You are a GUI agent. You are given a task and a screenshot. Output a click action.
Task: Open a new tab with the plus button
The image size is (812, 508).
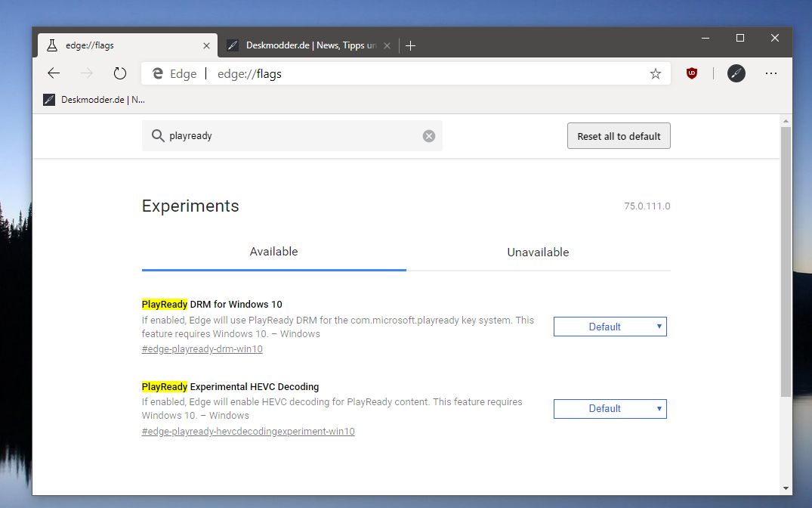click(411, 45)
